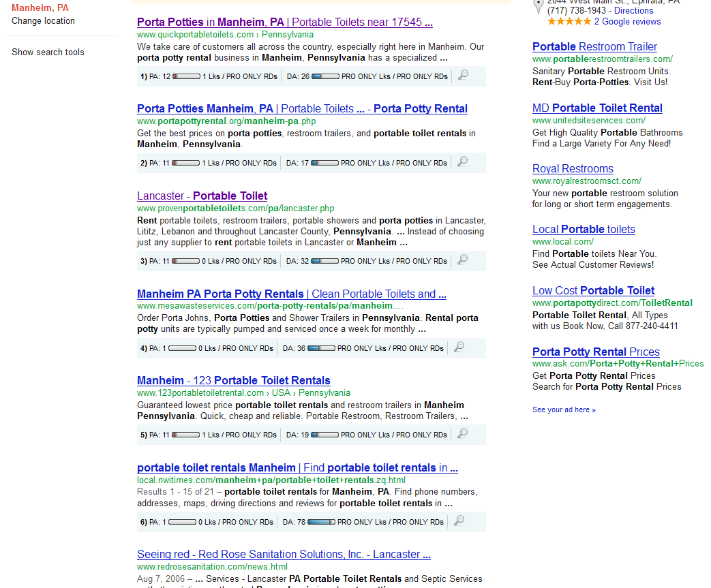Click the five-star rating next to Google reviews
This screenshot has width=711, height=588.
click(x=569, y=21)
